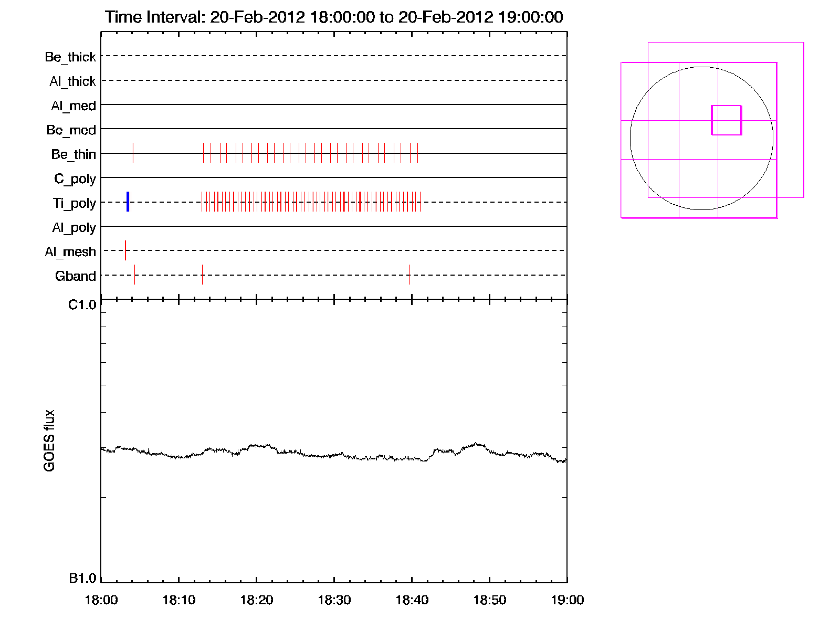Select the Gband marker near 18:40
840x630 pixels.
pos(409,275)
